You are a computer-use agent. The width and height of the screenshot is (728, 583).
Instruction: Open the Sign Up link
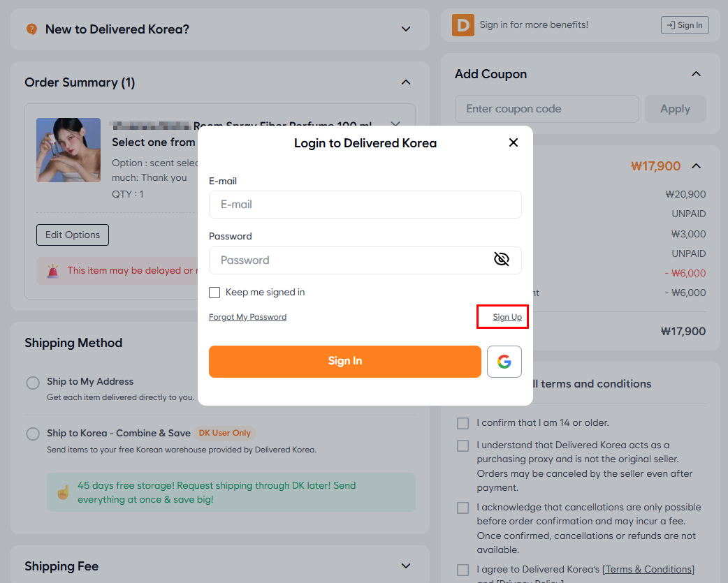tap(507, 317)
